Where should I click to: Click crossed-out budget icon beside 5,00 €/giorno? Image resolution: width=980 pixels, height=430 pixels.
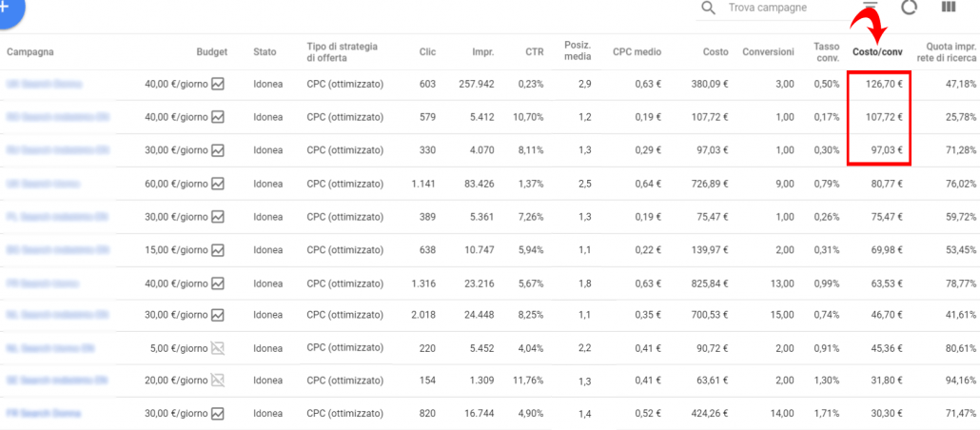coord(218,348)
